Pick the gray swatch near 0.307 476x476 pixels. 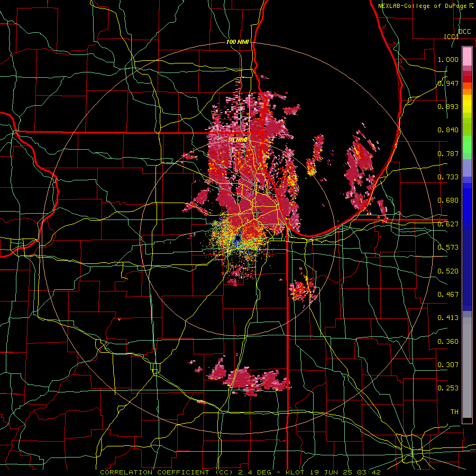(467, 368)
